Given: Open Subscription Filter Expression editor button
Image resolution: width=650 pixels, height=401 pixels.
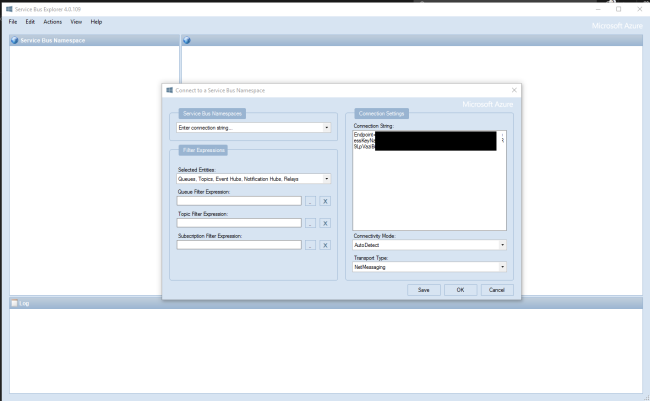Looking at the screenshot, I should point(310,245).
